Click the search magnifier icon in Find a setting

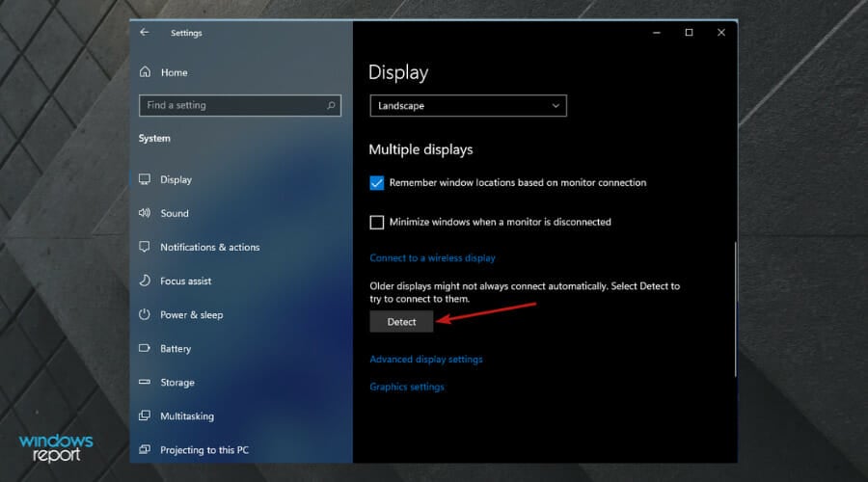tap(331, 105)
